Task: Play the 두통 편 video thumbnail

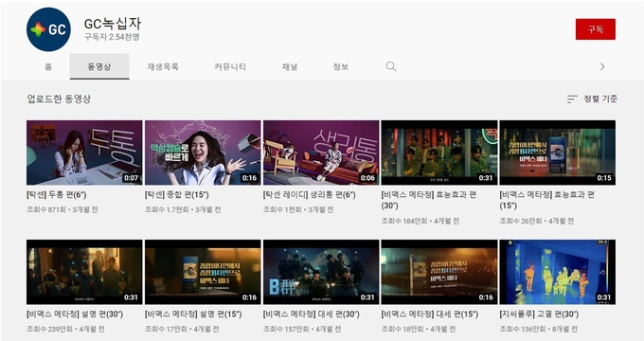Action: coord(84,153)
